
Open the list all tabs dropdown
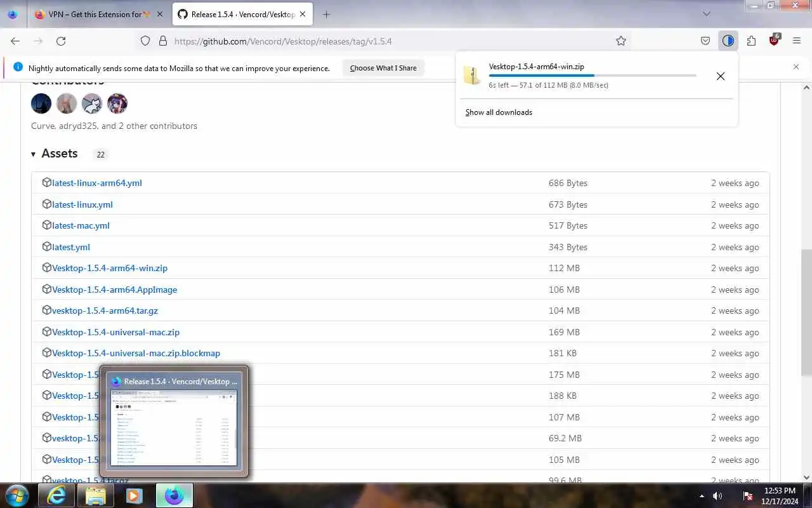pyautogui.click(x=707, y=14)
